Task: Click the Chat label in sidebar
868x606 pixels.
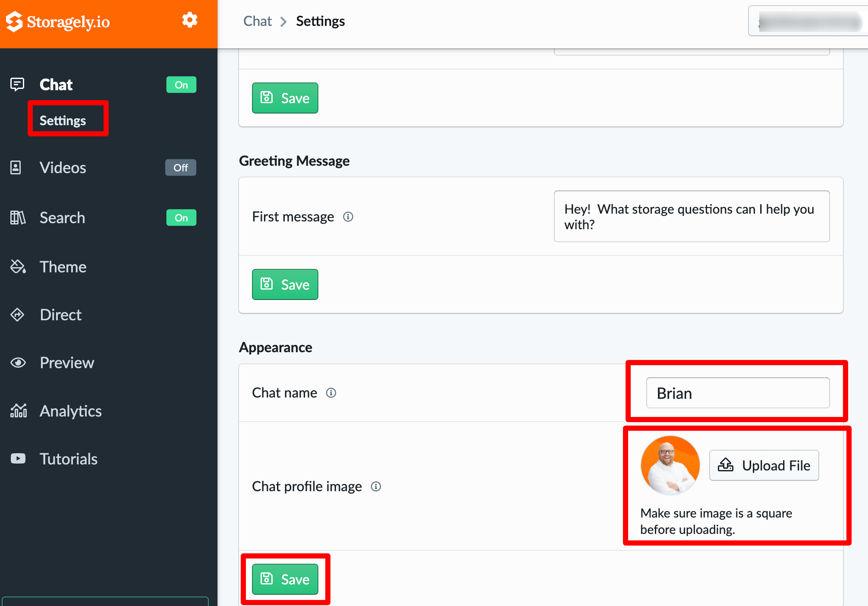Action: point(56,85)
